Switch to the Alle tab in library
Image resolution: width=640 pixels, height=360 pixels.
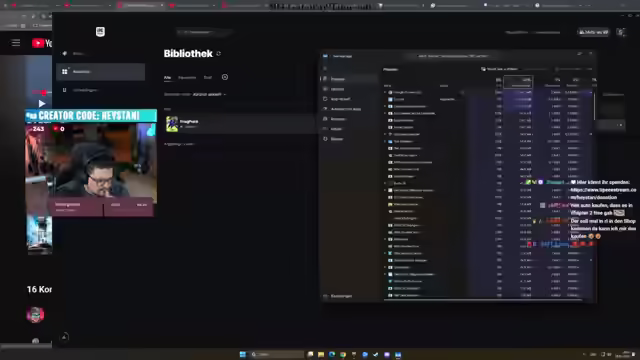click(x=167, y=78)
